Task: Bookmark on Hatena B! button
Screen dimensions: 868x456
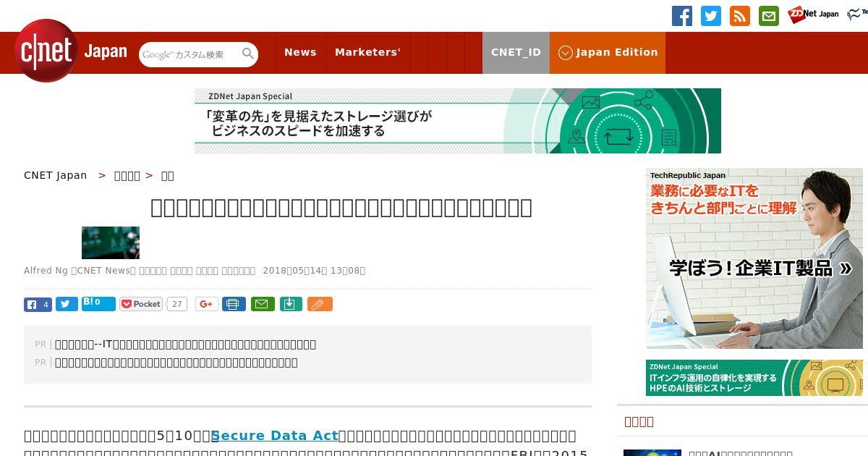Action: (x=98, y=303)
